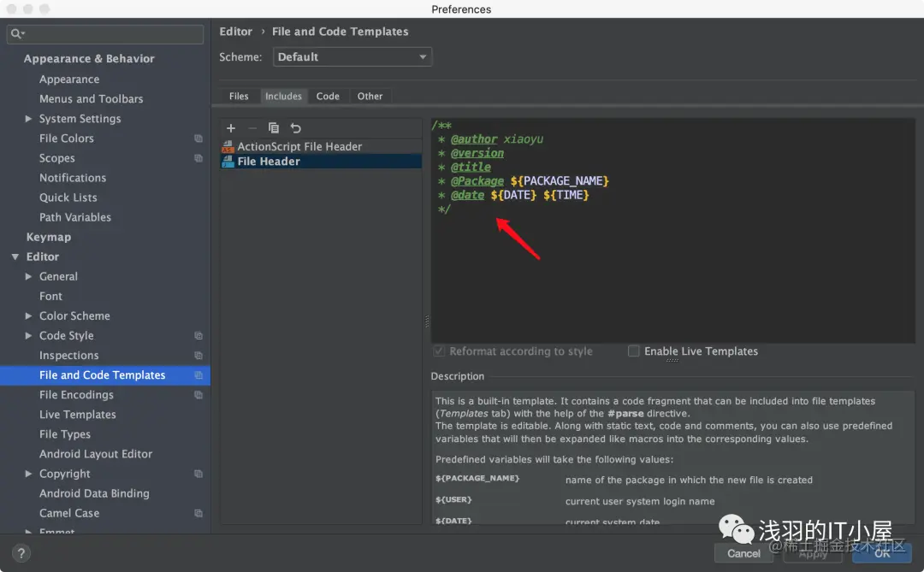The width and height of the screenshot is (924, 572).
Task: Click the ${TIME} variable in editor
Action: click(x=566, y=195)
